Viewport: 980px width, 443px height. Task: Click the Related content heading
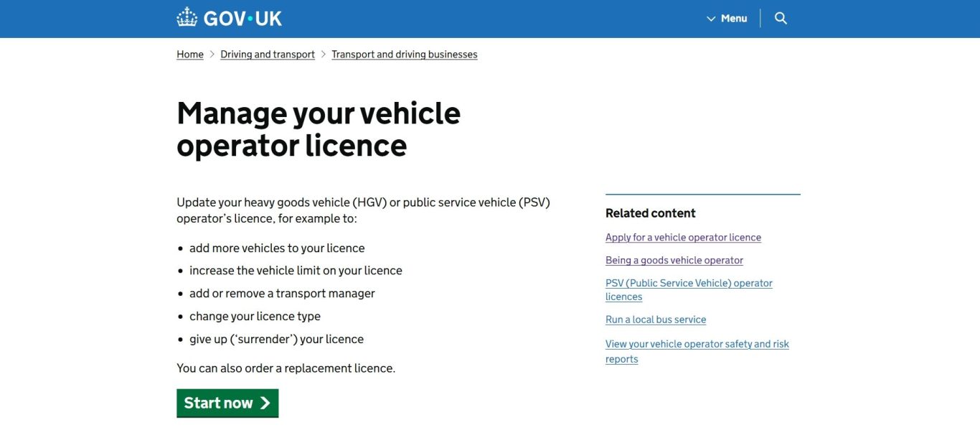pyautogui.click(x=650, y=213)
